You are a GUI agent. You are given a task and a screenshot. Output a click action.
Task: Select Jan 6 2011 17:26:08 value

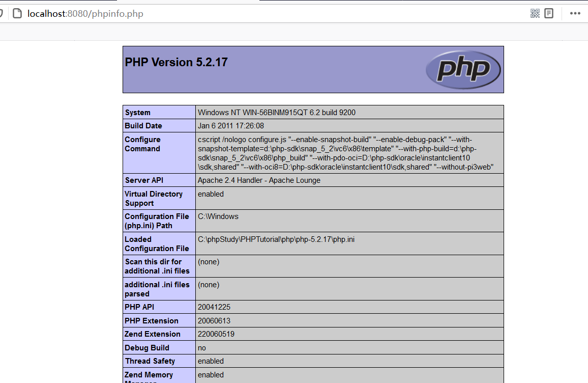coord(231,126)
